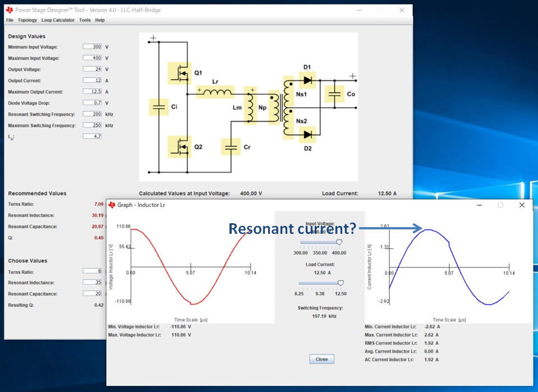
Task: Edit the Diode Voltage Drop field
Action: (93, 103)
